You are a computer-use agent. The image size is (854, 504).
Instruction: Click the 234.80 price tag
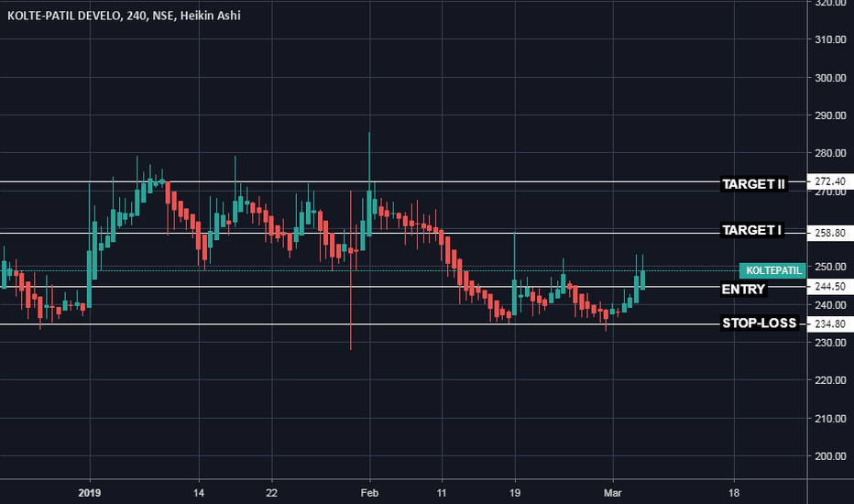tap(830, 324)
